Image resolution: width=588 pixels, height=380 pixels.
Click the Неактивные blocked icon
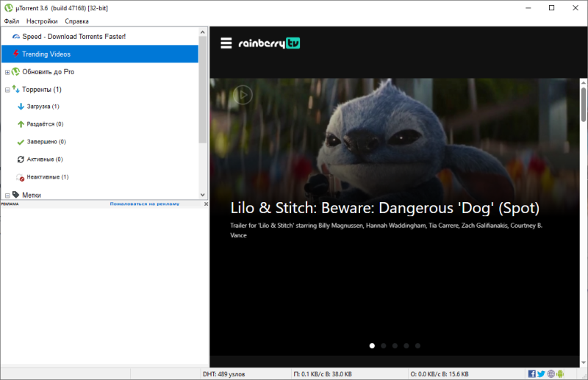[x=21, y=177]
